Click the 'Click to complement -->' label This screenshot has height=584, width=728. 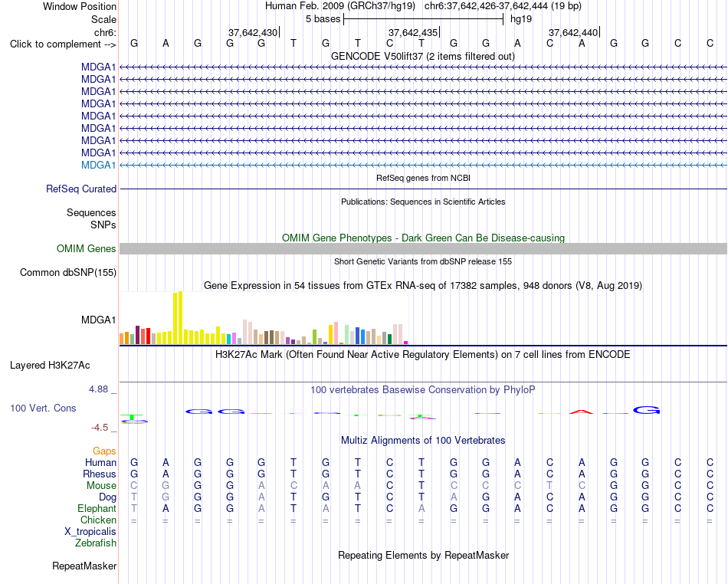coord(63,44)
